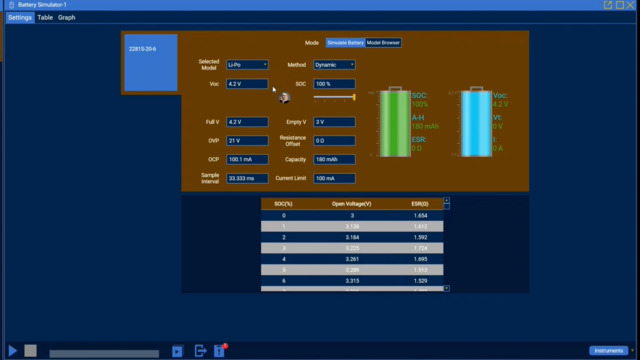Click the Current Limit 100 mA field
The image size is (640, 360).
pos(334,178)
